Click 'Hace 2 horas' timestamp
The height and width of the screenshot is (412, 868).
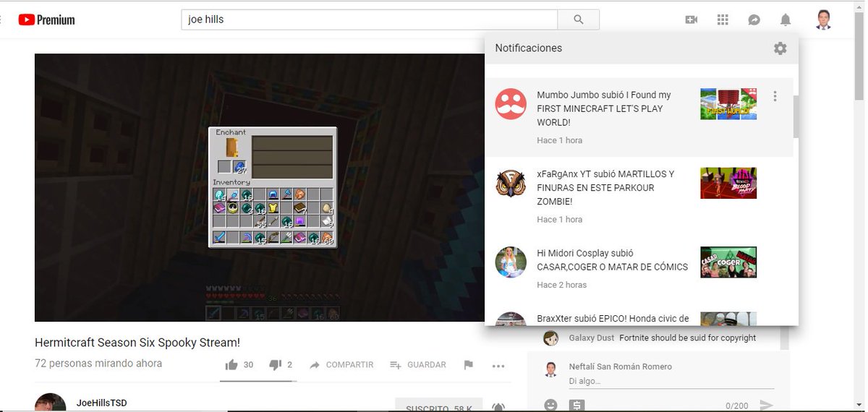tap(562, 285)
